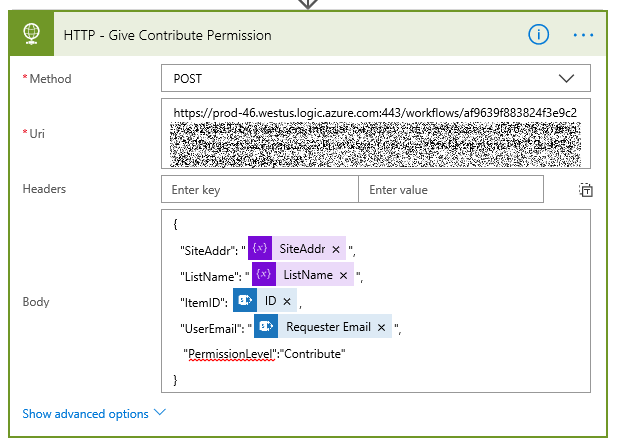Click the purple ListName variable icon

tap(264, 274)
